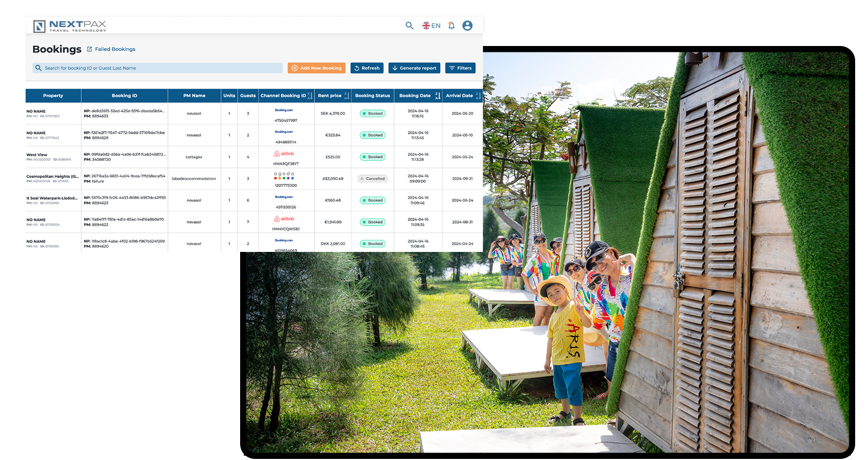The image size is (868, 460).
Task: Click the Add New Booking button
Action: pyautogui.click(x=317, y=68)
